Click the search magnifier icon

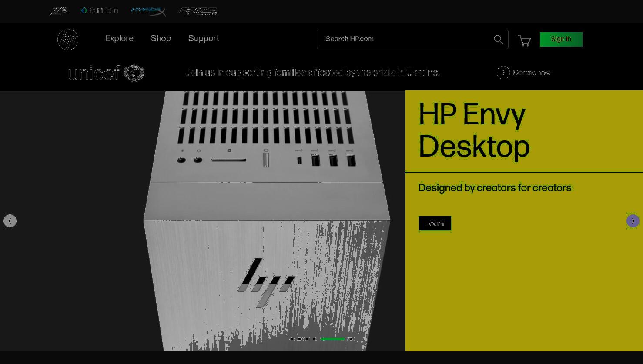499,40
